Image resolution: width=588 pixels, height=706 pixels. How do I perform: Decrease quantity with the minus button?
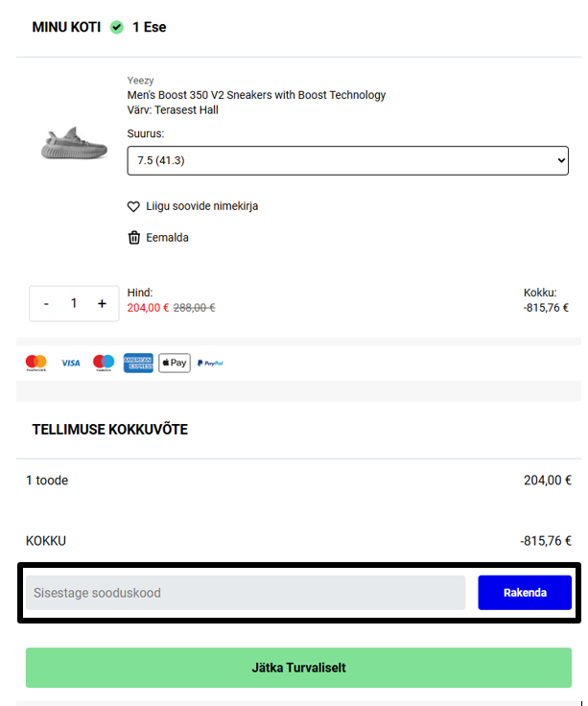pos(46,303)
